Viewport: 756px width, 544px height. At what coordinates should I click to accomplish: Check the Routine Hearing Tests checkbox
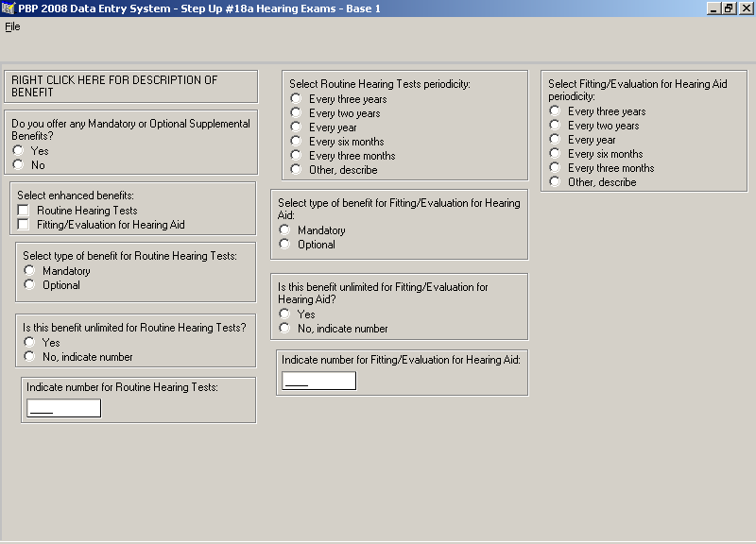[23, 210]
